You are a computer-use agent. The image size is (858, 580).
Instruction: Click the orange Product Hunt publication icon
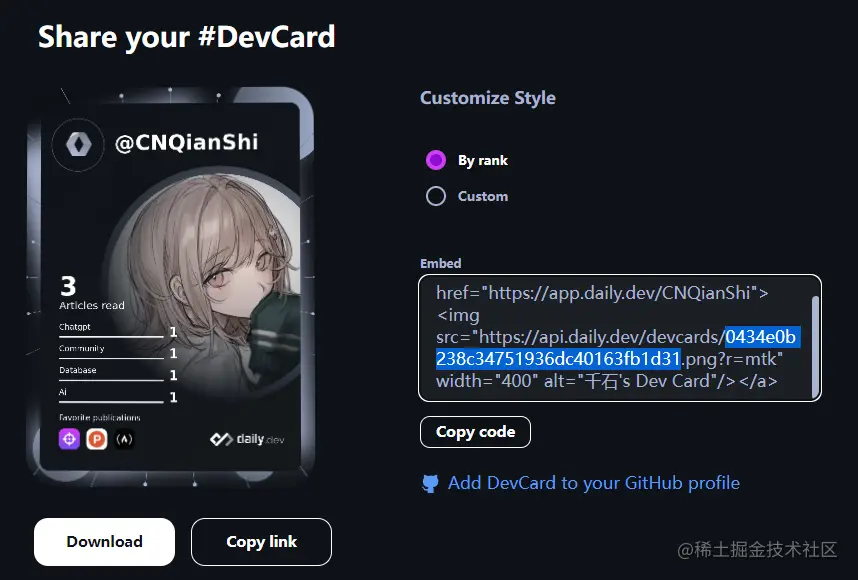point(97,439)
